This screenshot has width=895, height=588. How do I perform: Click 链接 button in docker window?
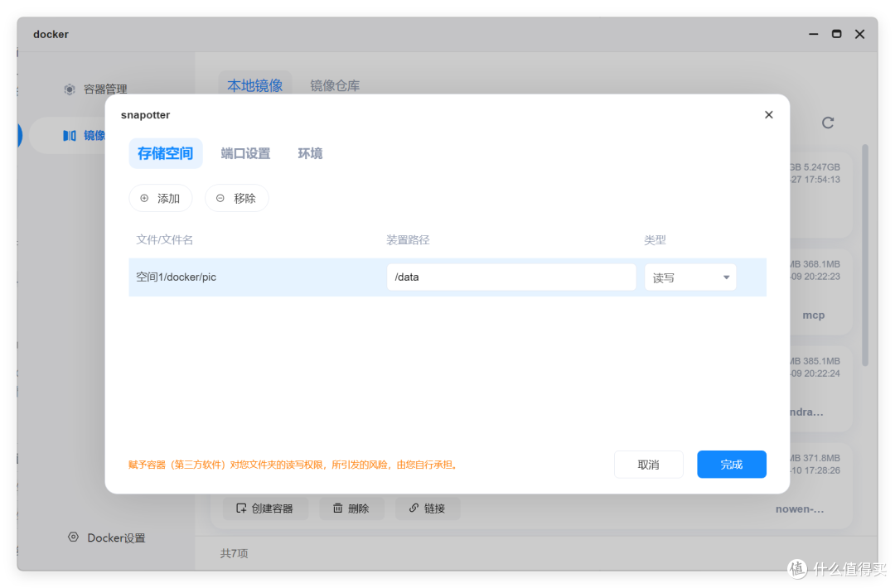click(x=427, y=508)
